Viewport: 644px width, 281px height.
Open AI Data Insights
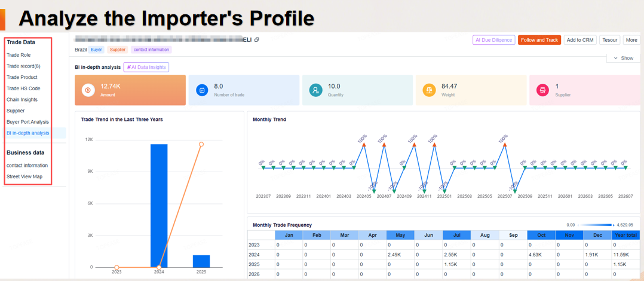[x=146, y=67]
